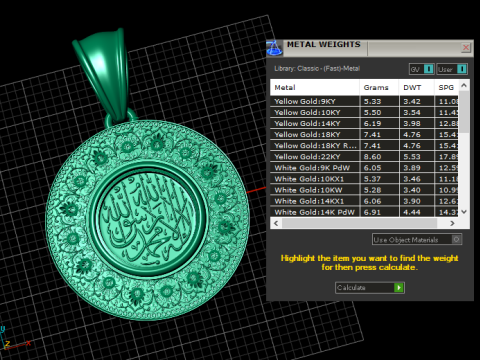
Task: Click the Calculate button
Action: (x=370, y=287)
